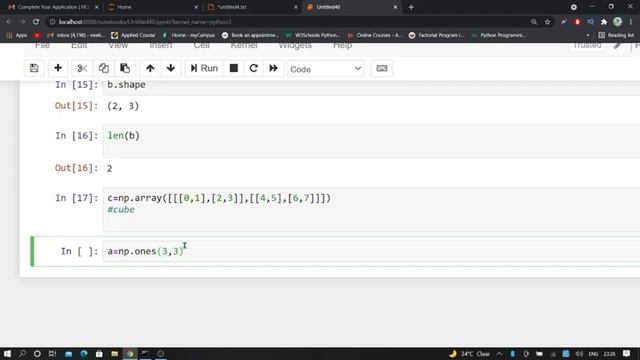Reload the page in the browser
The width and height of the screenshot is (640, 360).
[x=36, y=22]
